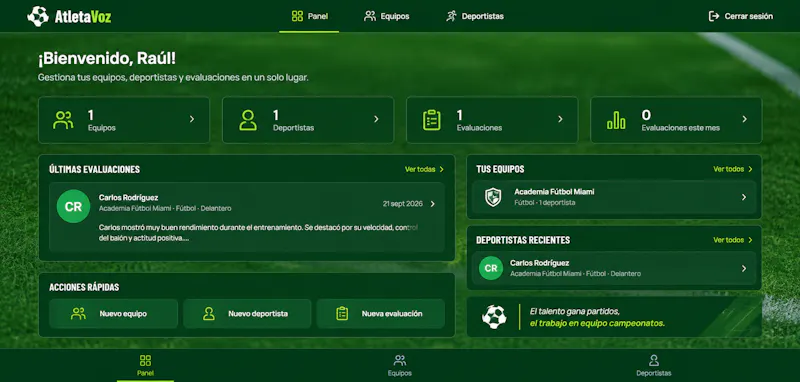
Task: Click the Equipos people icon in bottom bar
Action: click(400, 361)
